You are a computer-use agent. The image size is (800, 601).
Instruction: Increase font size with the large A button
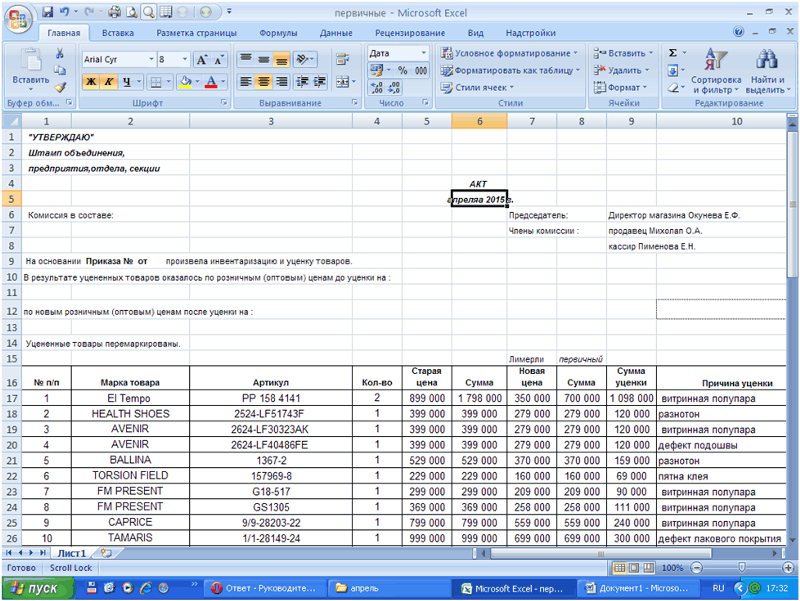[202, 60]
